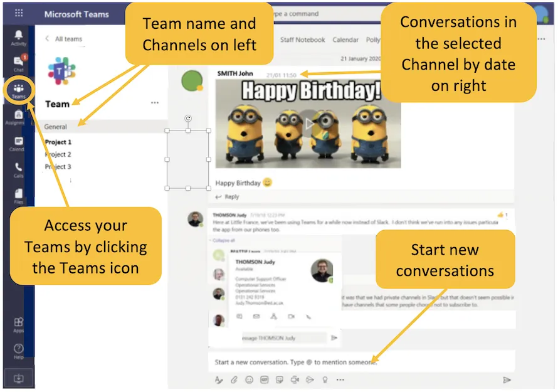Select the General channel

click(56, 127)
